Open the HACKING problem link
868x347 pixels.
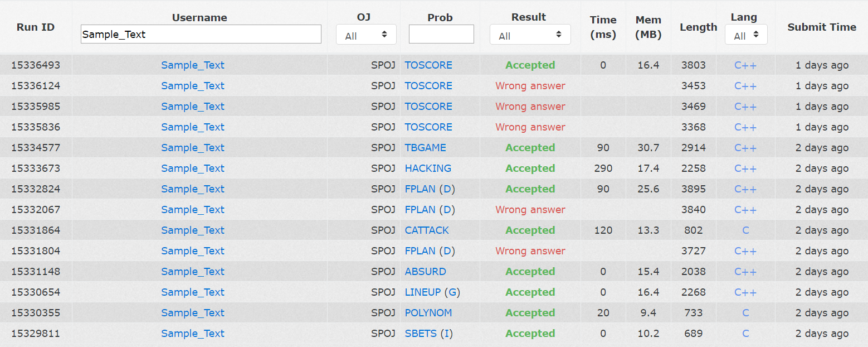[x=428, y=168]
